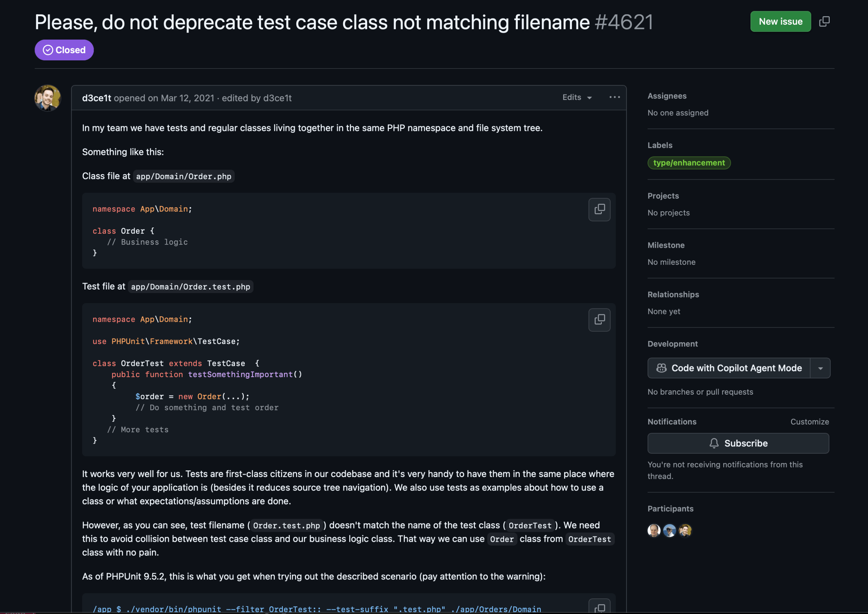Open the three-dot comment actions menu

[614, 98]
